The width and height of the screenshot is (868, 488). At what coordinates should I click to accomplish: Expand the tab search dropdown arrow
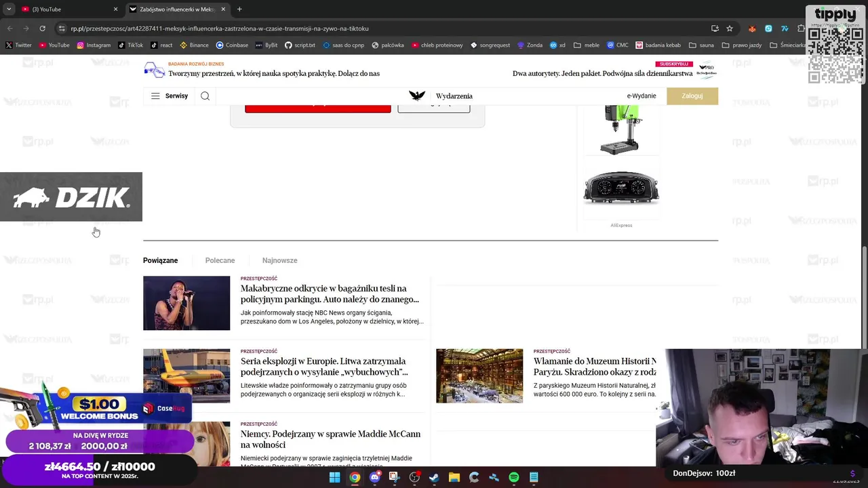9,9
